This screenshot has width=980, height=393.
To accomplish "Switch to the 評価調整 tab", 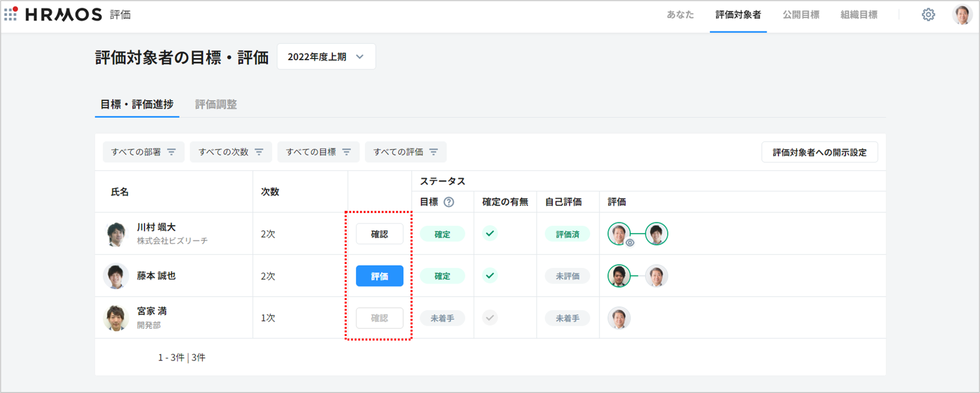I will pos(216,104).
